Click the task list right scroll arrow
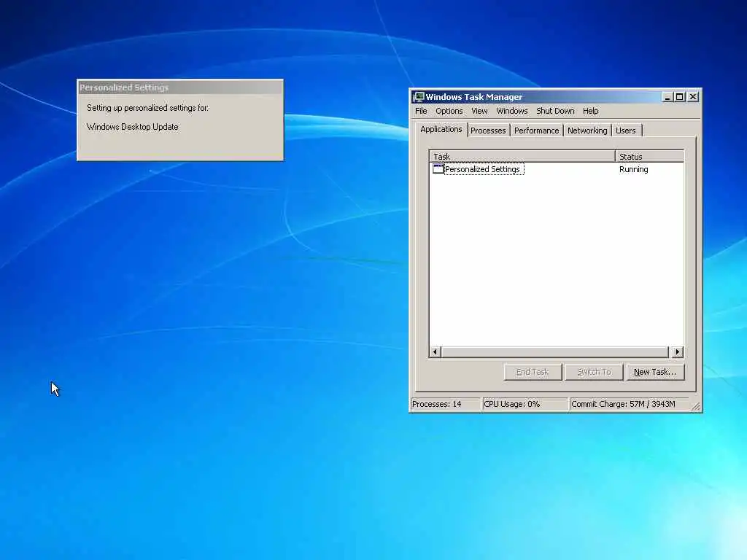The image size is (747, 560). [678, 352]
